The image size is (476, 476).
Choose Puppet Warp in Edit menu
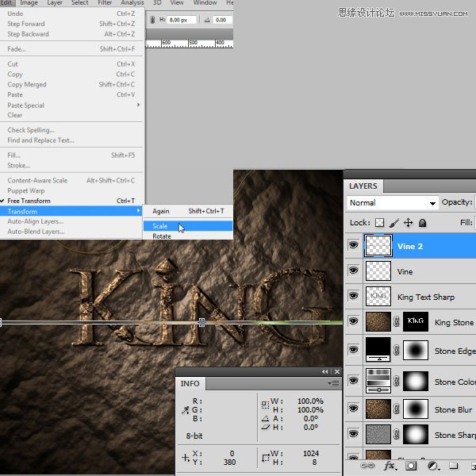click(72, 190)
